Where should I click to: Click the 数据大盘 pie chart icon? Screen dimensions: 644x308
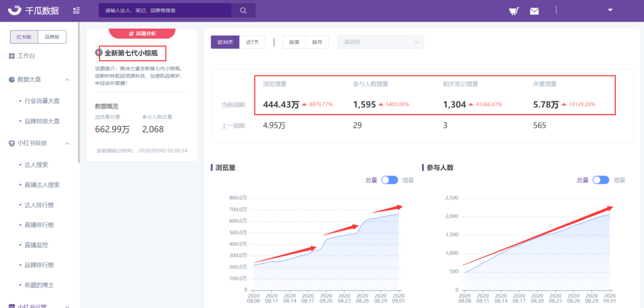coord(11,79)
